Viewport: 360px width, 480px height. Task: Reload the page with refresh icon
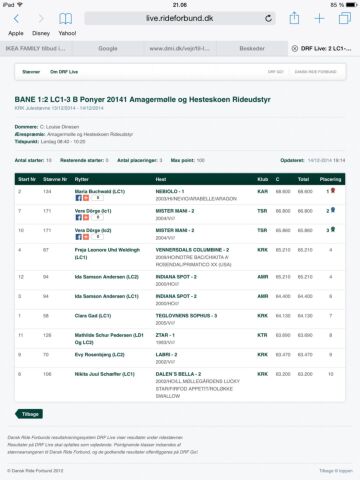268,18
